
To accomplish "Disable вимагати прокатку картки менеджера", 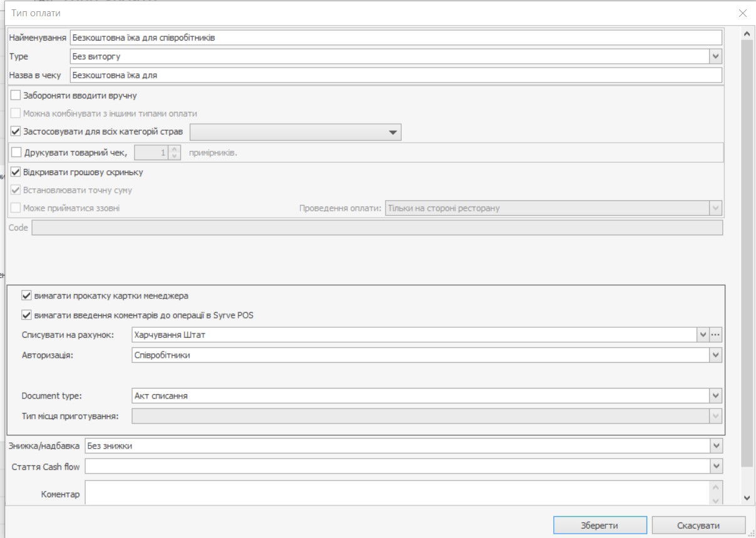I will tap(26, 296).
